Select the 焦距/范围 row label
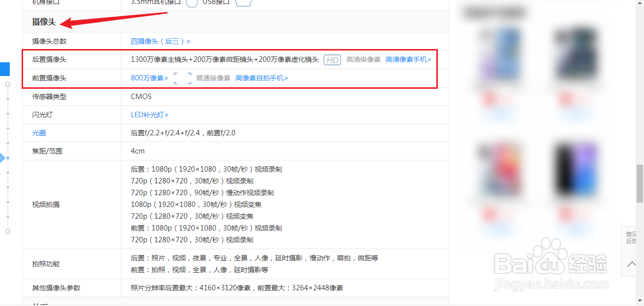 coord(47,151)
